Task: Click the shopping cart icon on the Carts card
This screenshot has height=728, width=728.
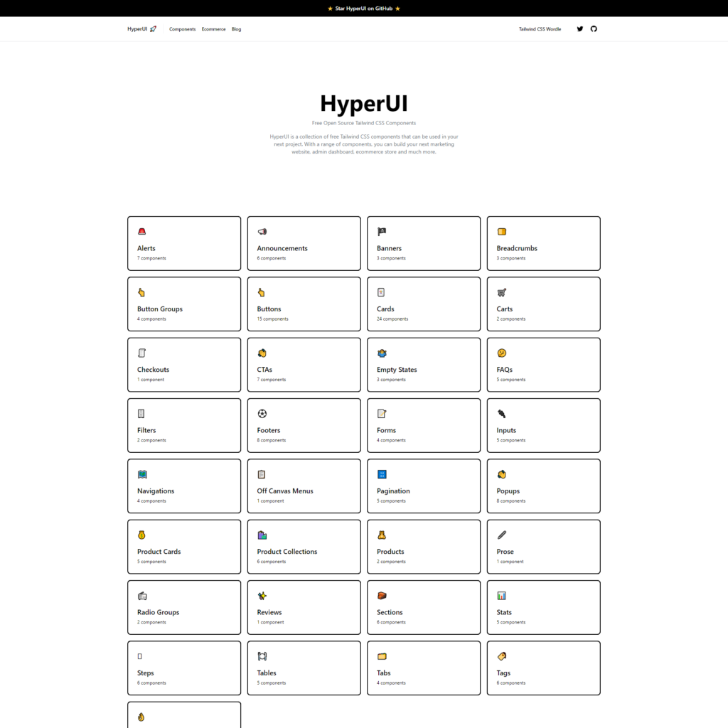Action: click(x=500, y=291)
